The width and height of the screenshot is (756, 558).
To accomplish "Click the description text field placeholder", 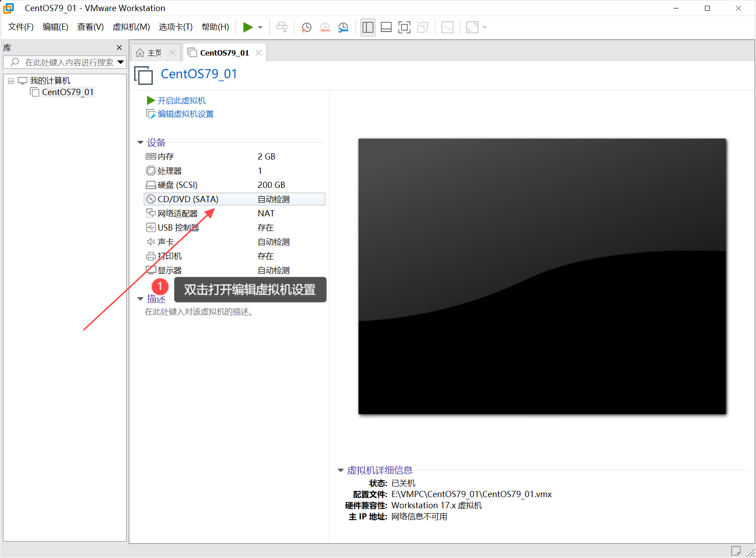I will click(199, 312).
